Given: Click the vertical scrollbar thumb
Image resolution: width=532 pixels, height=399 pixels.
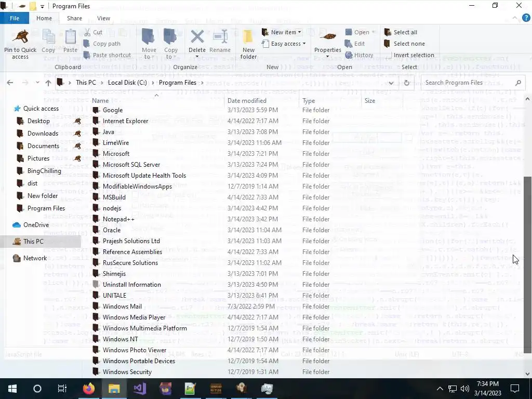Looking at the screenshot, I should coord(527,264).
